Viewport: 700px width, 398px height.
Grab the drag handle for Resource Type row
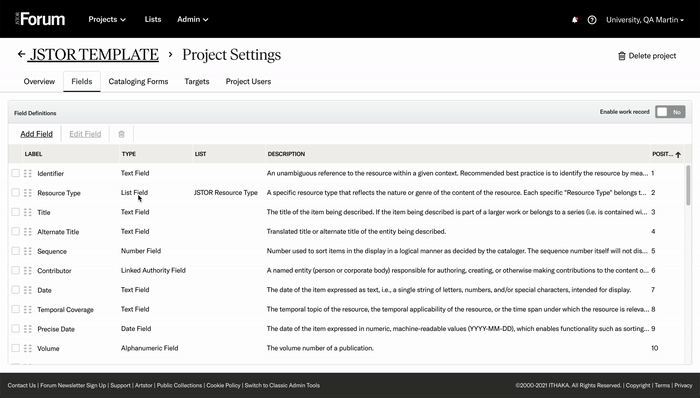(x=28, y=193)
